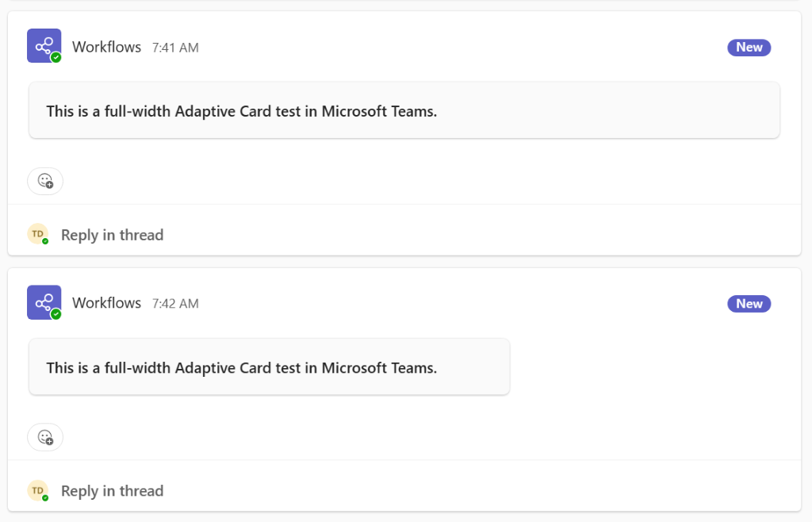Select the full-width Adaptive Card from 7:41 AM

[404, 111]
